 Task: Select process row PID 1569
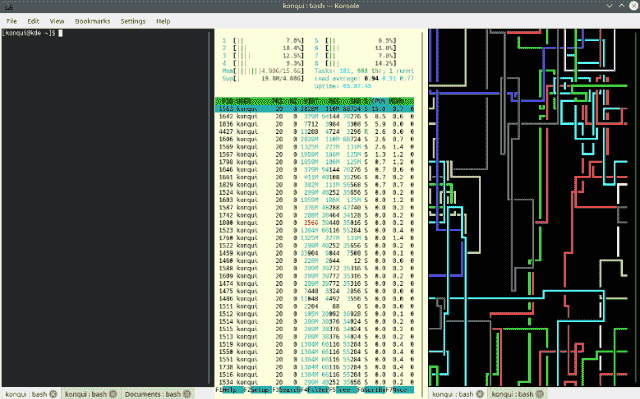coord(315,147)
